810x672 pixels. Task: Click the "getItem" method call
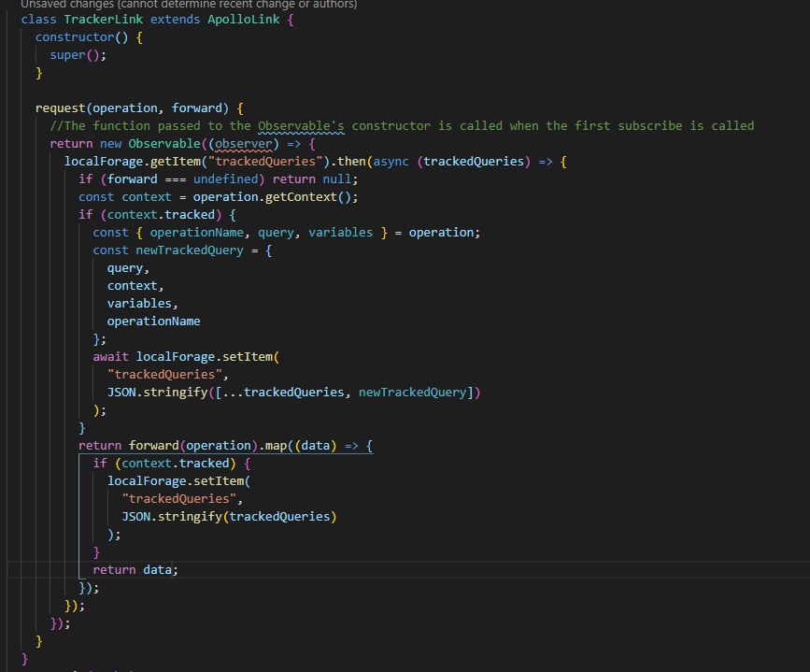175,162
